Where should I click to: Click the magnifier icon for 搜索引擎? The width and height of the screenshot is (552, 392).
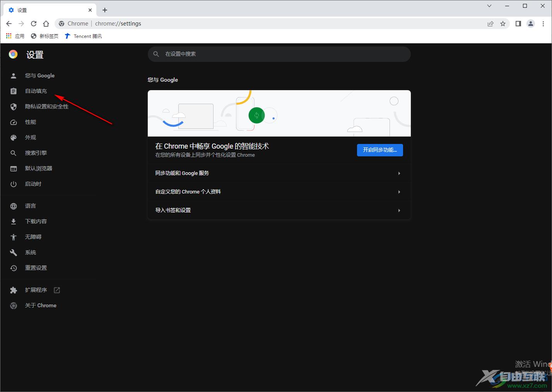[14, 153]
